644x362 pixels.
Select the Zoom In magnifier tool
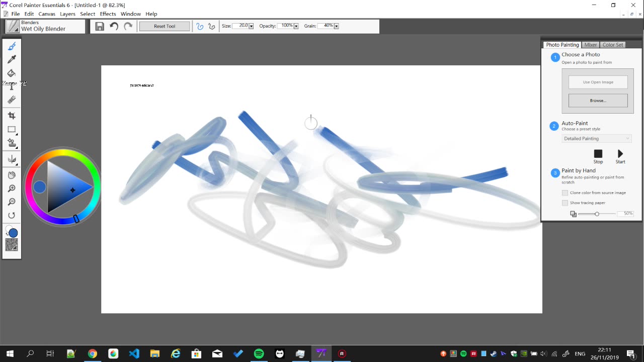(x=12, y=188)
